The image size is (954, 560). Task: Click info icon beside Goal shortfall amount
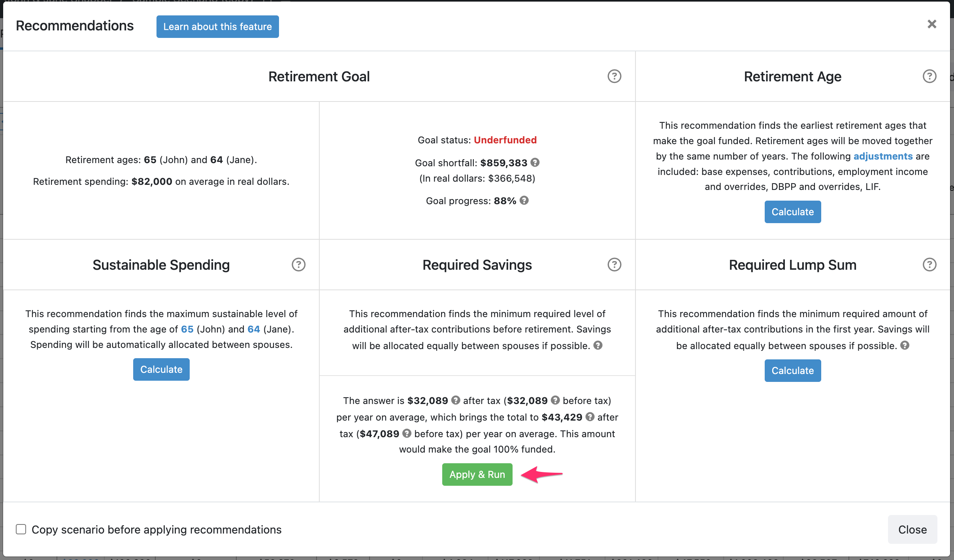tap(535, 162)
